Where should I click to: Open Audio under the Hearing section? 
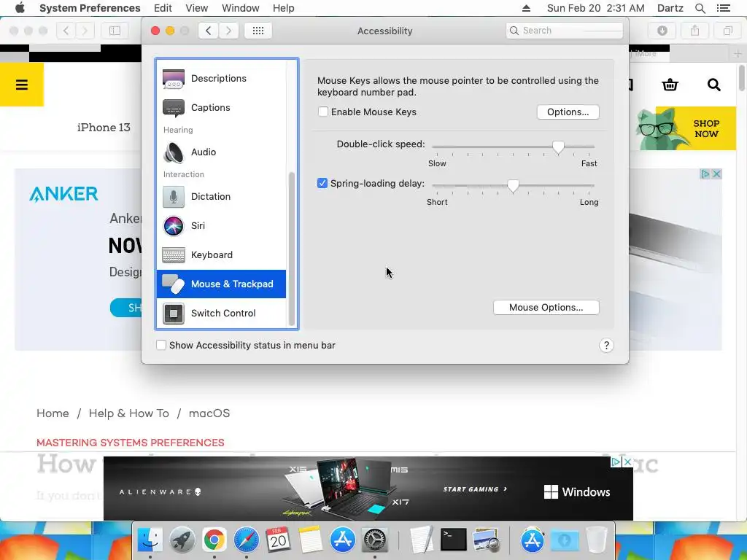[221, 152]
